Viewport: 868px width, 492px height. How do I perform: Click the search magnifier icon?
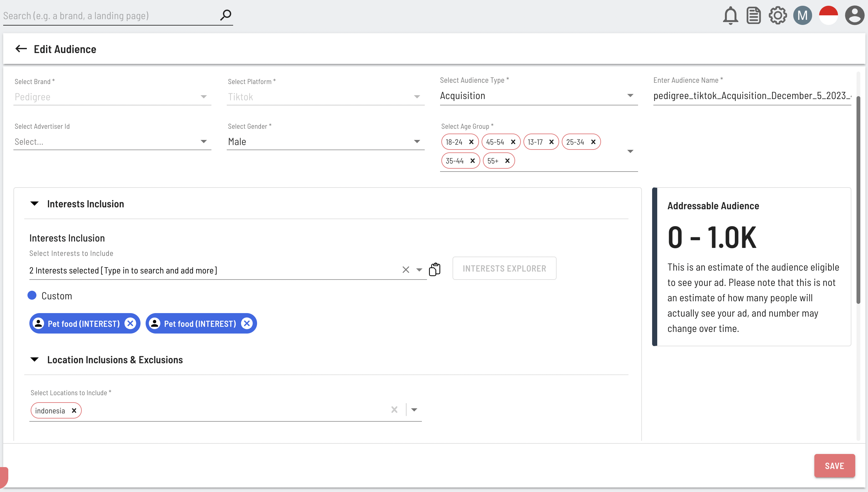pyautogui.click(x=225, y=15)
